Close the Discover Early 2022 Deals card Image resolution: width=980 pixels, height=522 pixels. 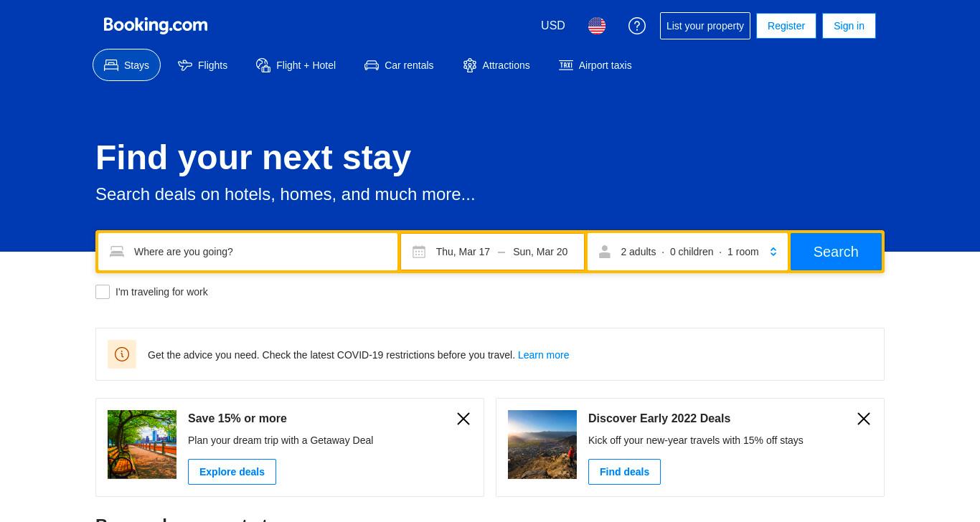click(x=864, y=419)
